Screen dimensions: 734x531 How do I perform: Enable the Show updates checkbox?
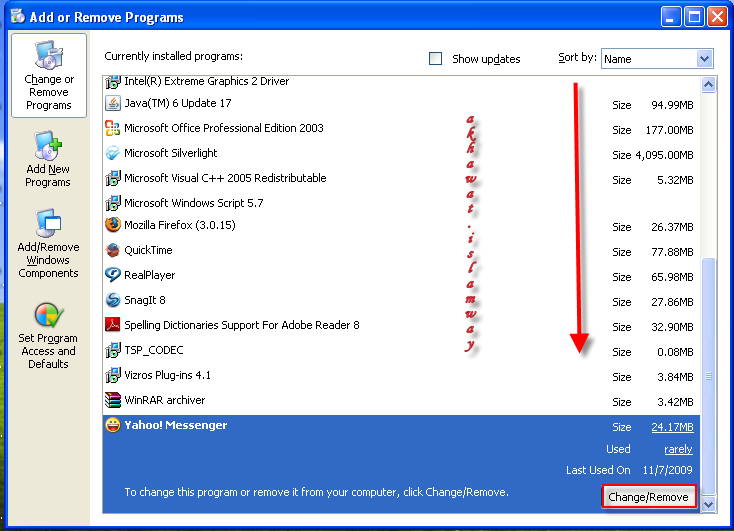click(435, 59)
